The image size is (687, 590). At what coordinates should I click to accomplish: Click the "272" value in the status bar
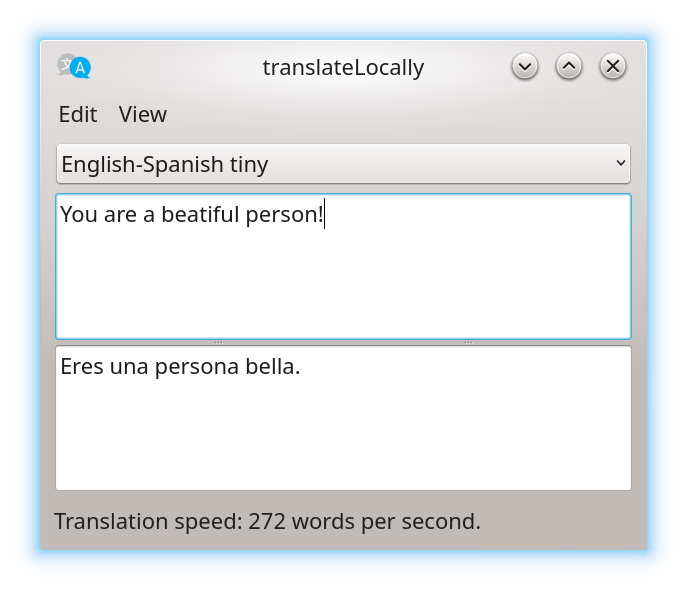(x=268, y=522)
